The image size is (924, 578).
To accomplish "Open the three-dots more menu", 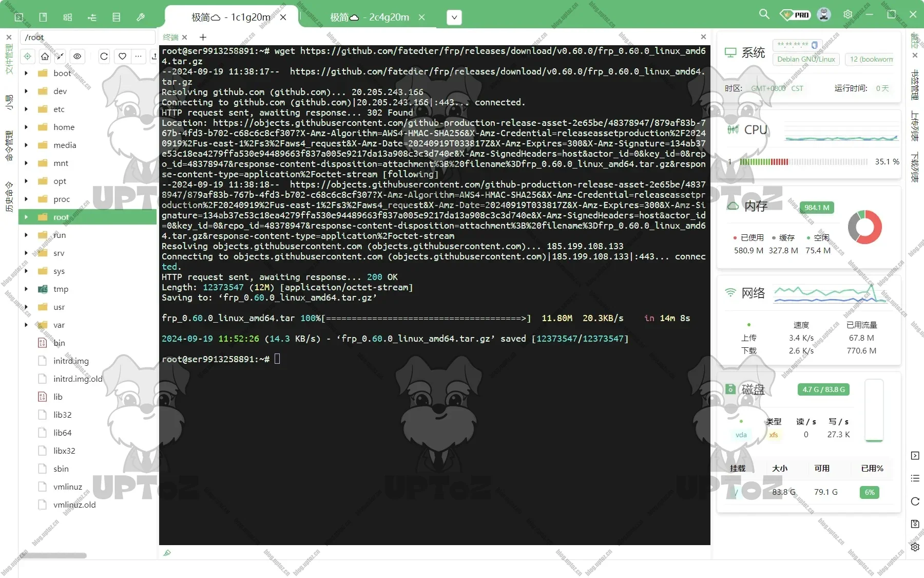I will 138,56.
